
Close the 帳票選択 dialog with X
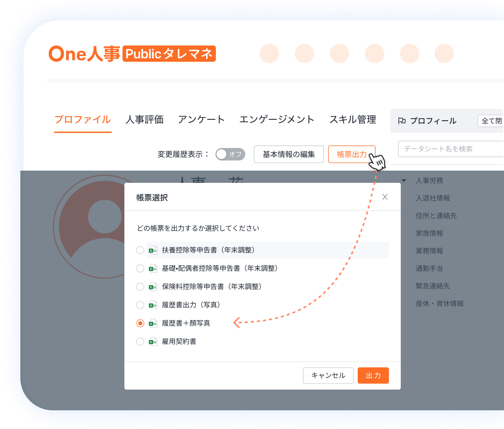coord(385,197)
